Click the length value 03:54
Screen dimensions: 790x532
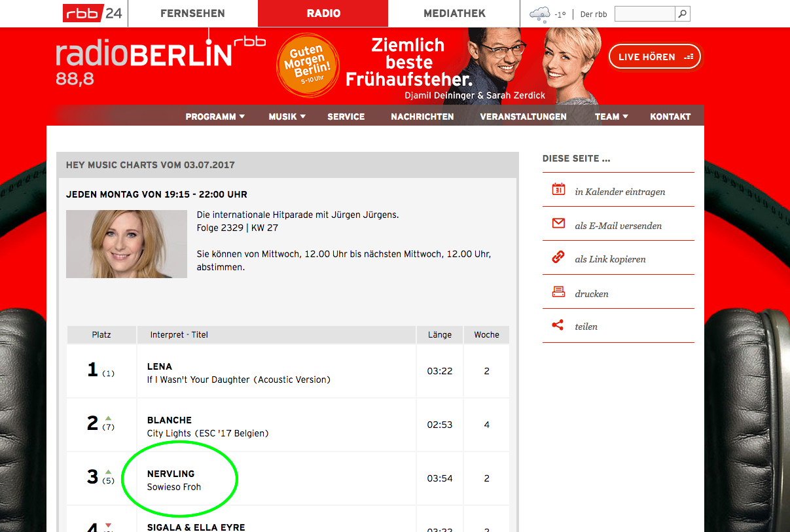(440, 478)
